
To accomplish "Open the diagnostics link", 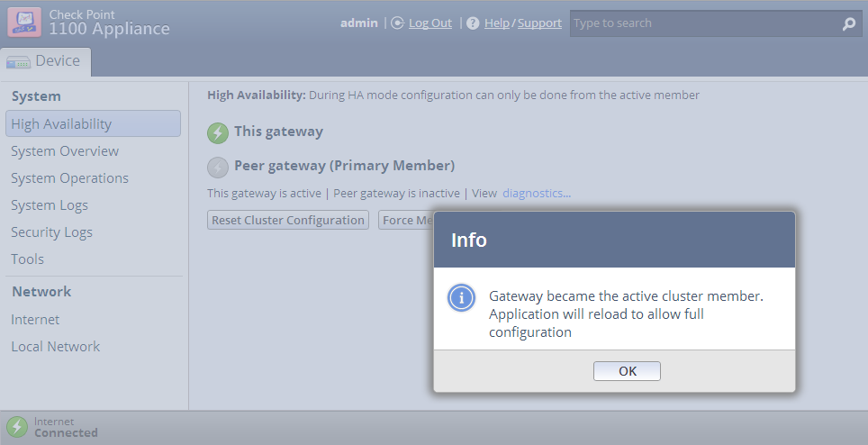I will coord(537,193).
